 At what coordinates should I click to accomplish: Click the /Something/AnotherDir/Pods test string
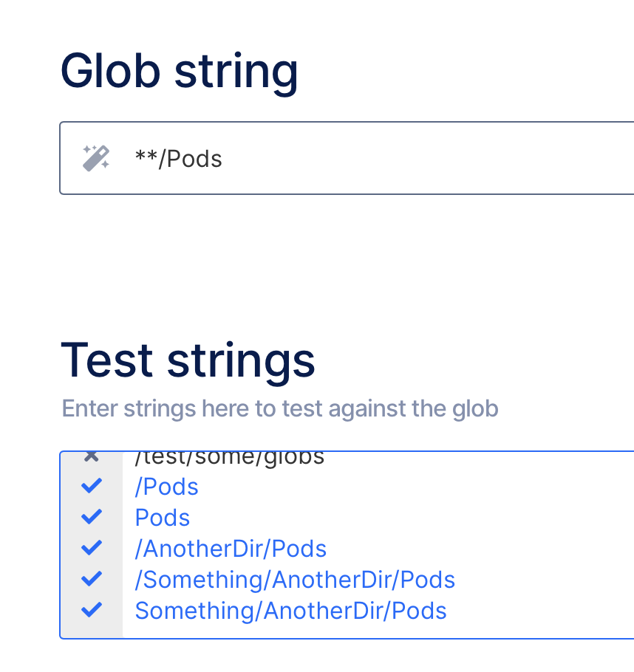pyautogui.click(x=295, y=580)
